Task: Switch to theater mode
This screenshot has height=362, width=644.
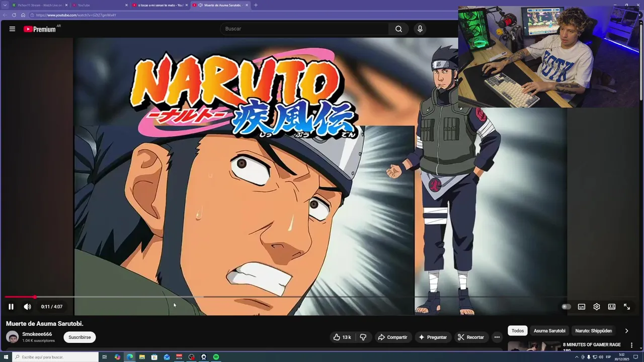Action: [612, 307]
